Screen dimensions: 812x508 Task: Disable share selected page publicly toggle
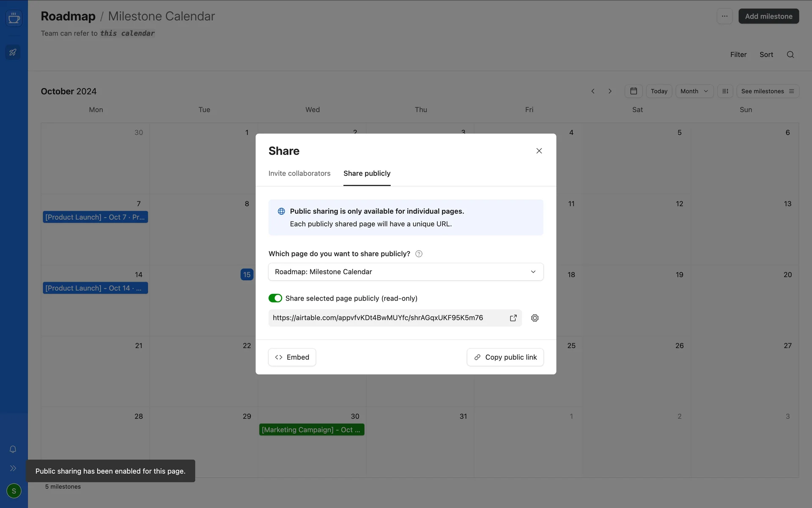(x=275, y=298)
